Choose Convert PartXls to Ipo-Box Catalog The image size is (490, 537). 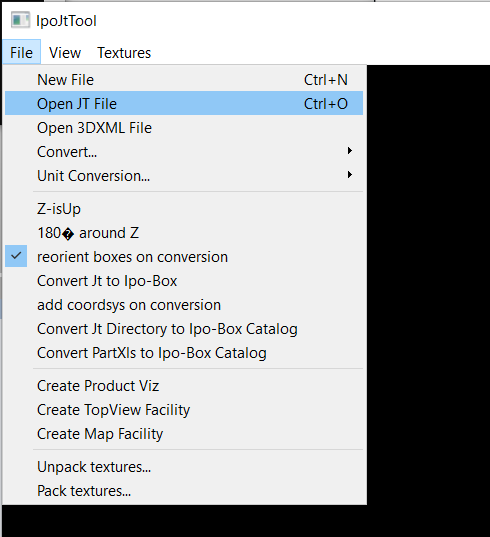point(184,352)
